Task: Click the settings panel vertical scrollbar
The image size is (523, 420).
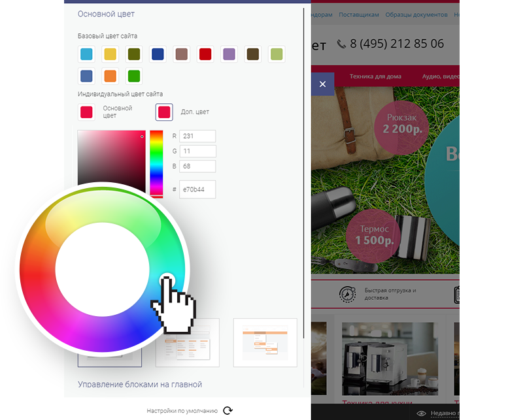Action: point(304,173)
